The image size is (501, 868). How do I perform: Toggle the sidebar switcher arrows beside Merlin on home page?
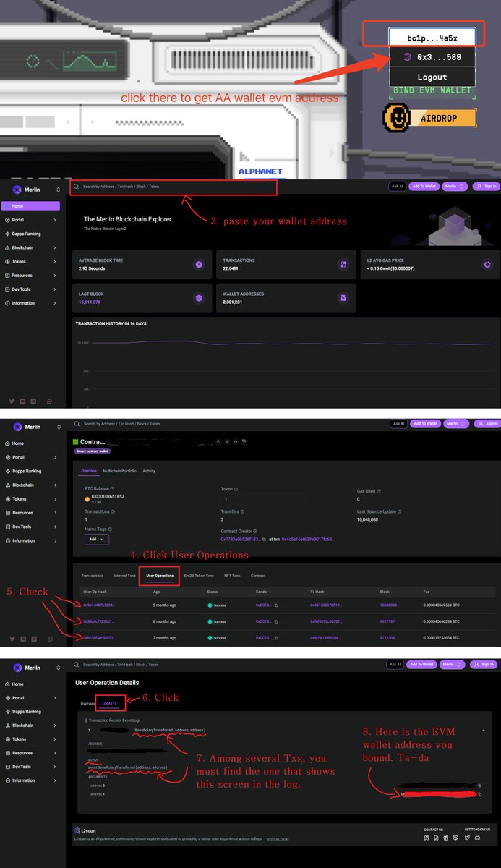[59, 190]
